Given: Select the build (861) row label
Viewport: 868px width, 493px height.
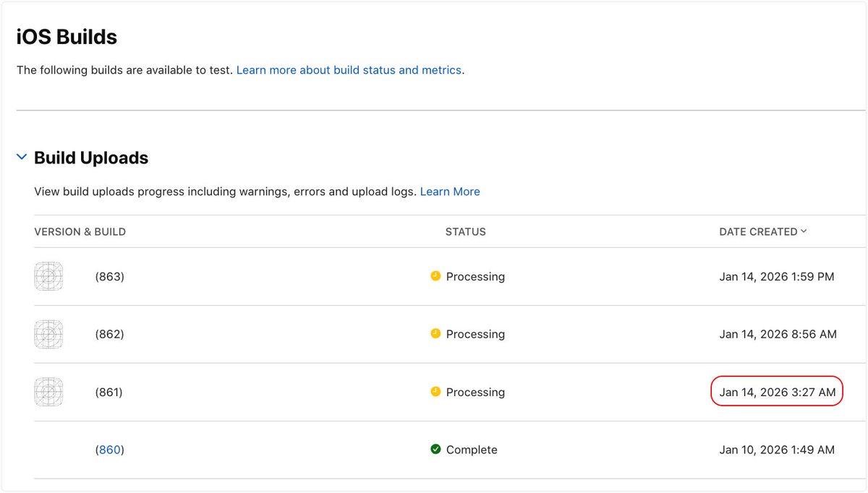Looking at the screenshot, I should (x=109, y=393).
